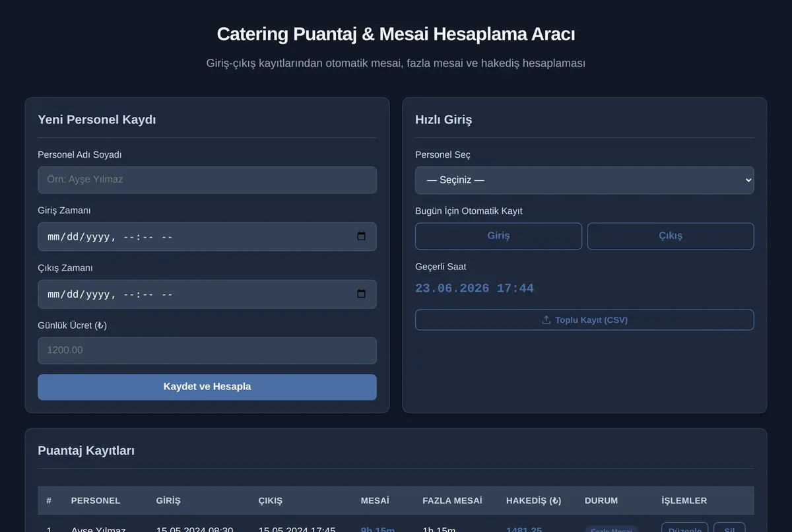Click the page title Catering Puantaj & Mesai

click(x=396, y=34)
